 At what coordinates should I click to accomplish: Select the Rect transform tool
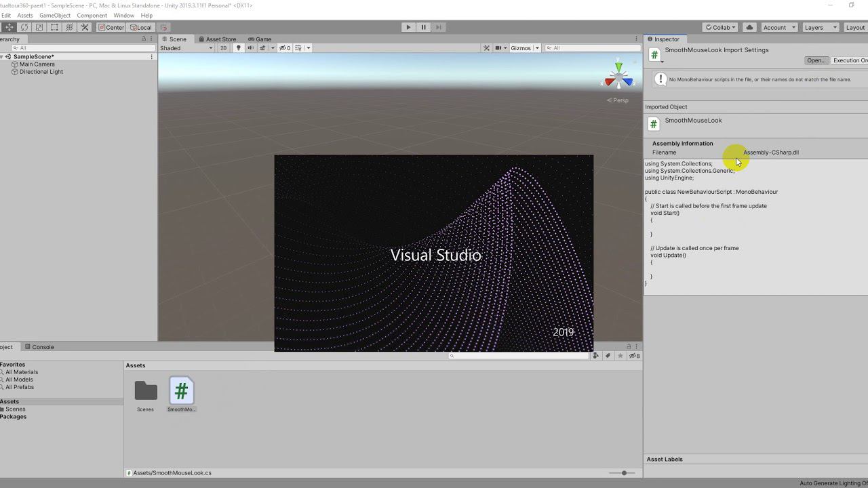pyautogui.click(x=54, y=27)
